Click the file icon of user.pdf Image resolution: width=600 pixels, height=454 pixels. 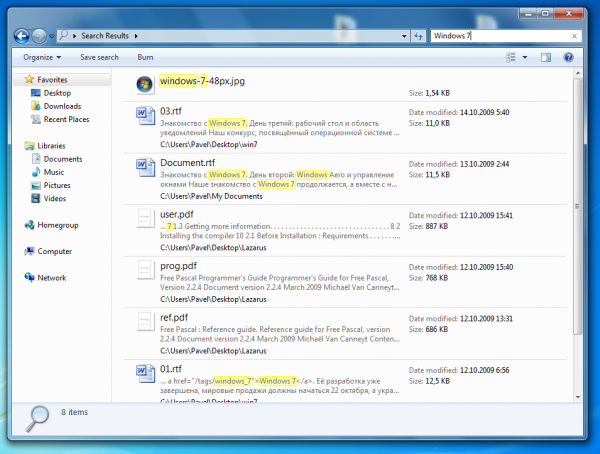click(x=145, y=219)
